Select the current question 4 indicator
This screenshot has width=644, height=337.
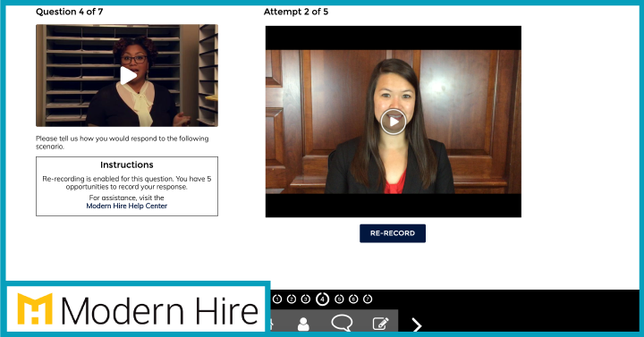pyautogui.click(x=322, y=299)
